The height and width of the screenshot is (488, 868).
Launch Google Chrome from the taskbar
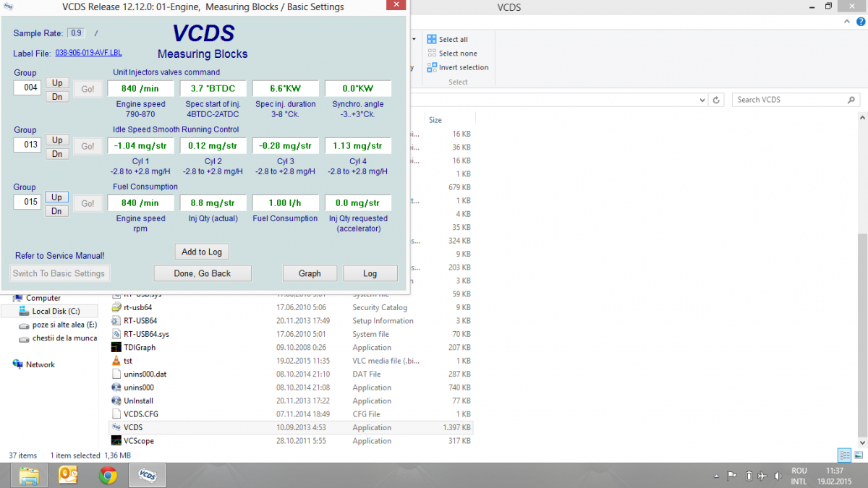click(109, 475)
